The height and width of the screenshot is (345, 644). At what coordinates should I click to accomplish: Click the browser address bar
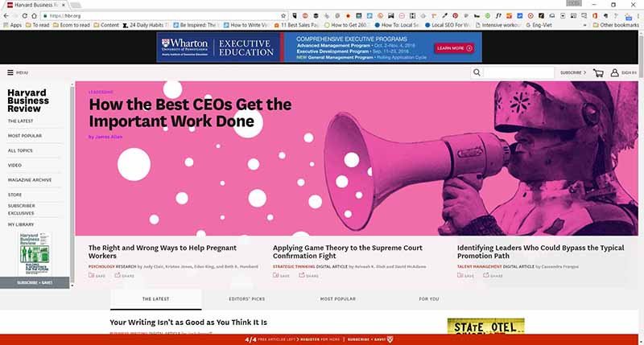pos(163,15)
